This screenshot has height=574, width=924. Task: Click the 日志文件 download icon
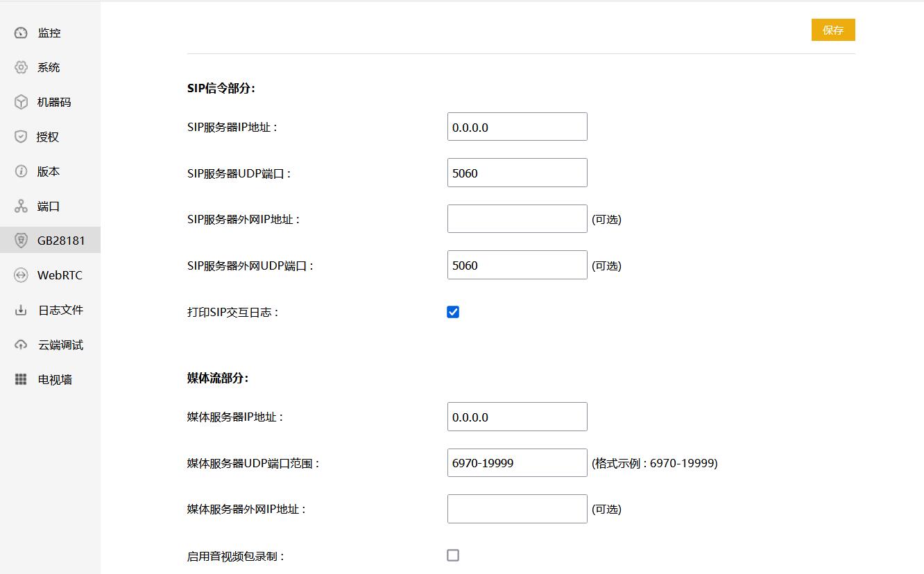pyautogui.click(x=21, y=310)
